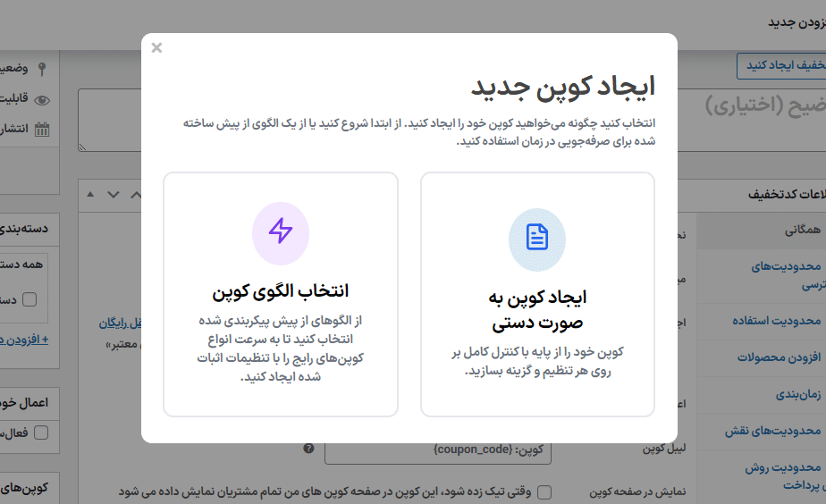This screenshot has width=826, height=504.
Task: Open the 'محدودیت‌های دسترسی' tab
Action: click(762, 276)
